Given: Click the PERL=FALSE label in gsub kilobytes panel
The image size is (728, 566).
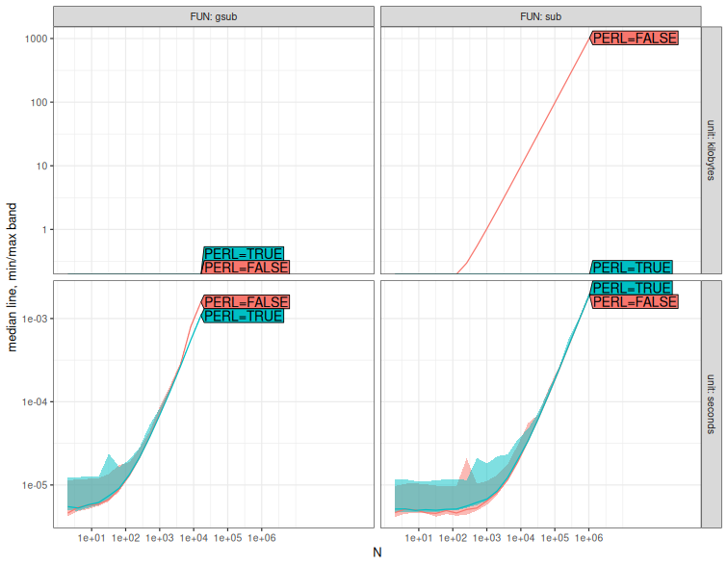Looking at the screenshot, I should [246, 268].
